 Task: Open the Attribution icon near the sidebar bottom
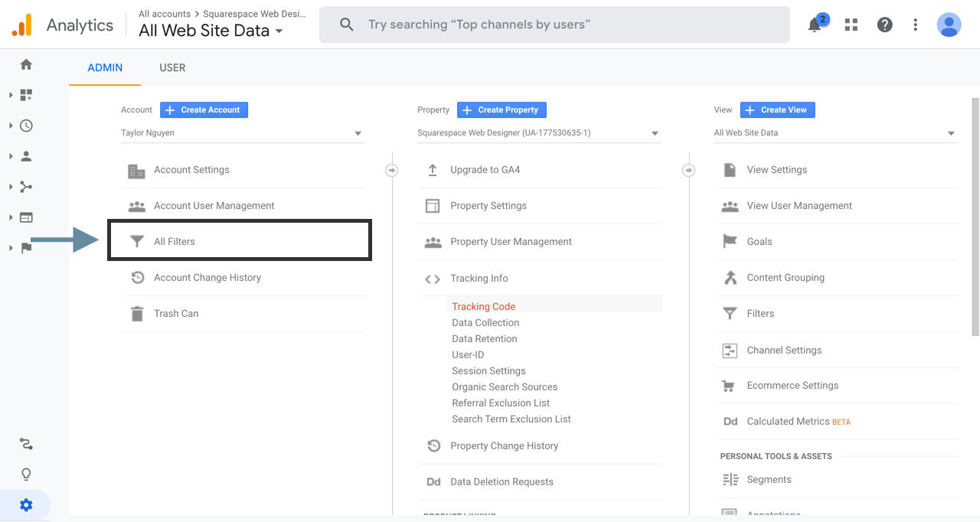25,443
